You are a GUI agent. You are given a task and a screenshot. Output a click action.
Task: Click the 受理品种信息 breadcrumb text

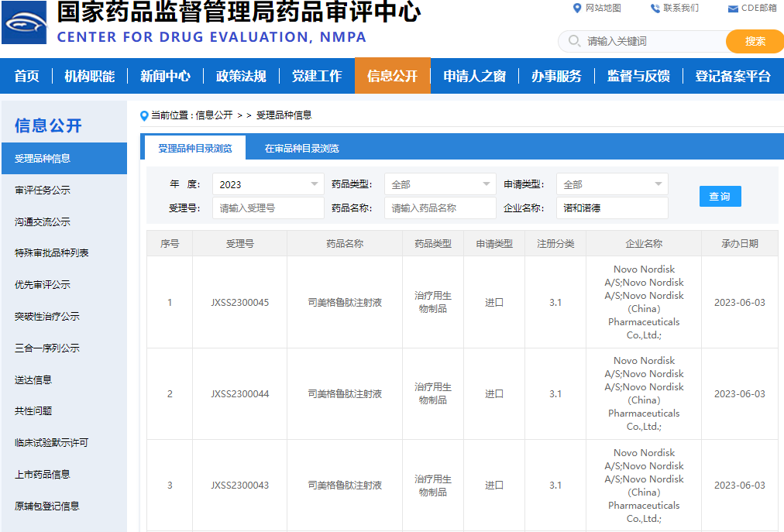point(284,115)
